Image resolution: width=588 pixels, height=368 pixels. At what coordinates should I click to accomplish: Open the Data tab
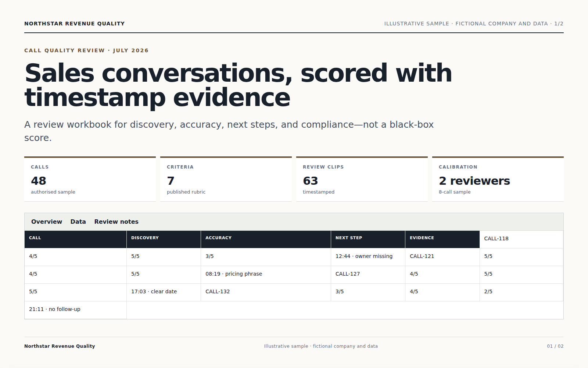pos(78,222)
